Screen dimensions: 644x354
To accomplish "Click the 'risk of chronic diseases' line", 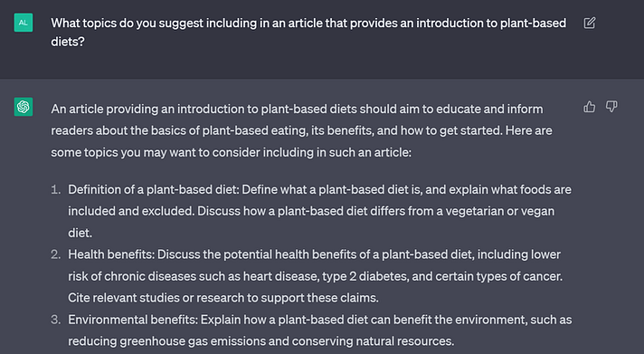I will pyautogui.click(x=316, y=276).
